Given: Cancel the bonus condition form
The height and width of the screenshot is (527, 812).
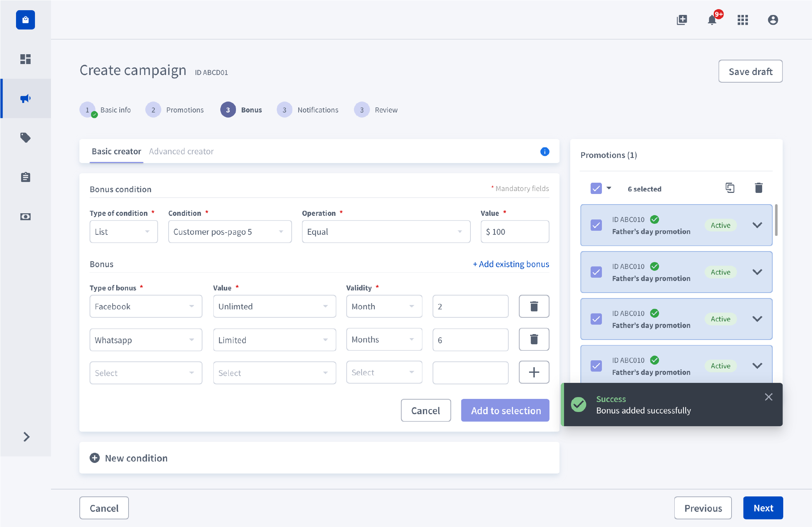Looking at the screenshot, I should click(426, 410).
